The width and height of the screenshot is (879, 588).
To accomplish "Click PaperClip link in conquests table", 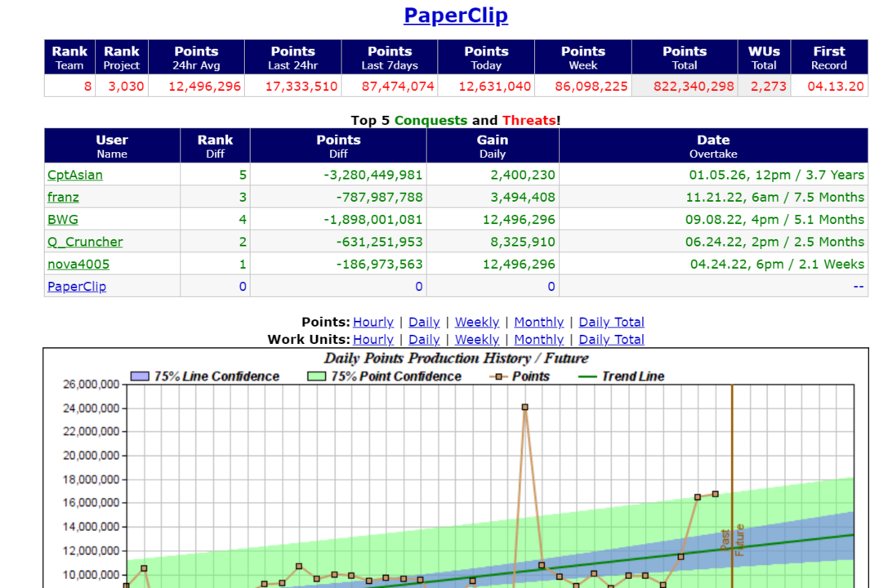I will [x=77, y=287].
